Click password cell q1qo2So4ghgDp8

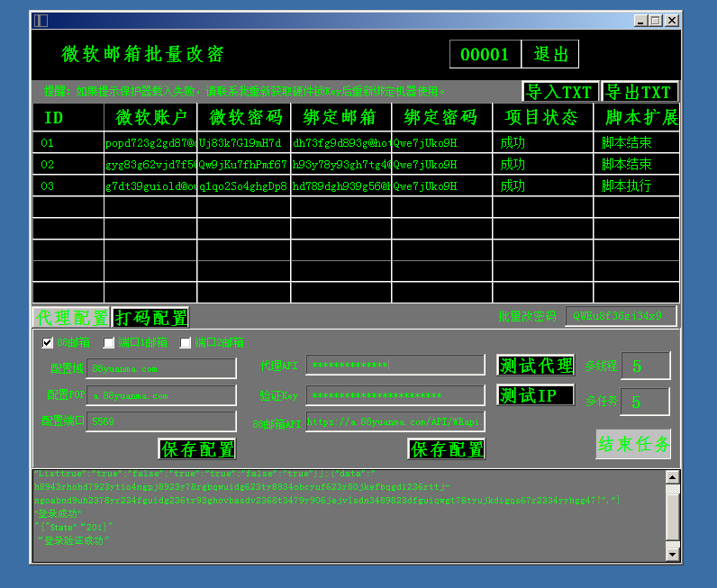(244, 186)
